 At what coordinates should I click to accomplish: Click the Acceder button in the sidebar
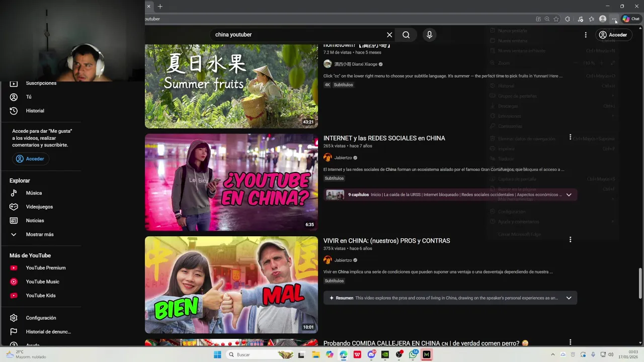[31, 159]
